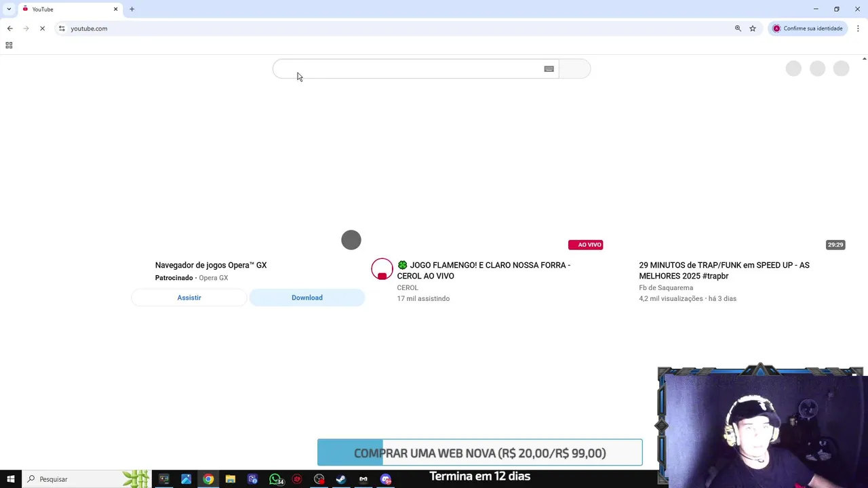Open the zoom magnifier icon in address bar

[738, 28]
